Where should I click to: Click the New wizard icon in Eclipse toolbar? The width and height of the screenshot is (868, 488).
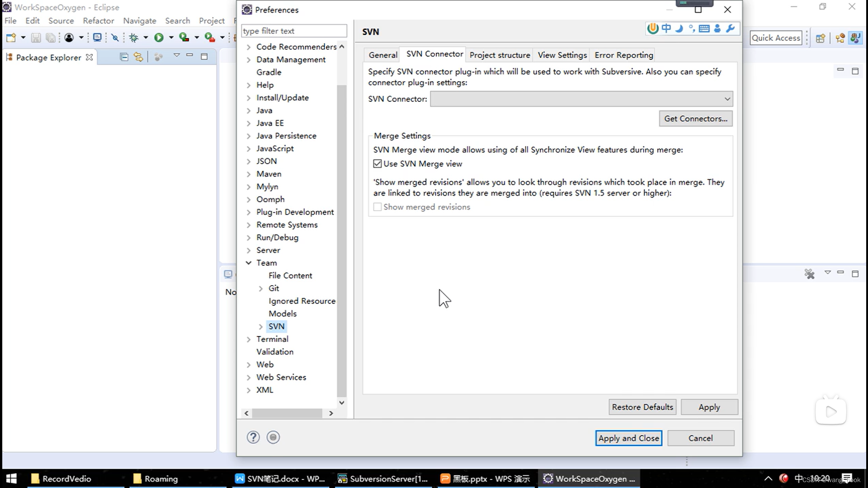tap(11, 38)
